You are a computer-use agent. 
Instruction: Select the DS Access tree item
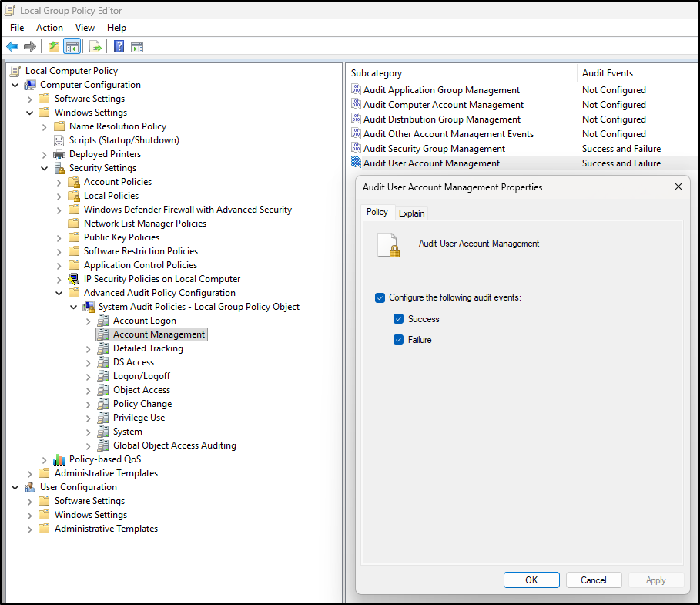(133, 362)
